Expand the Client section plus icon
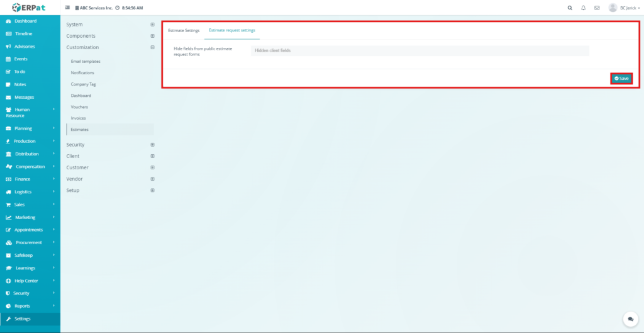This screenshot has height=333, width=644. click(152, 156)
